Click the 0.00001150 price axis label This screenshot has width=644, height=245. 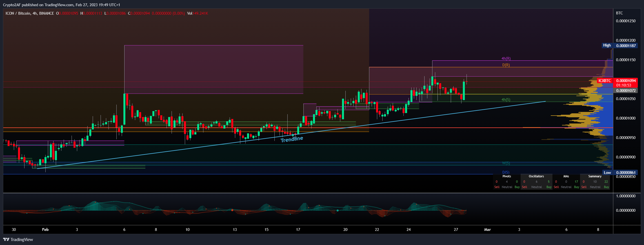click(626, 60)
